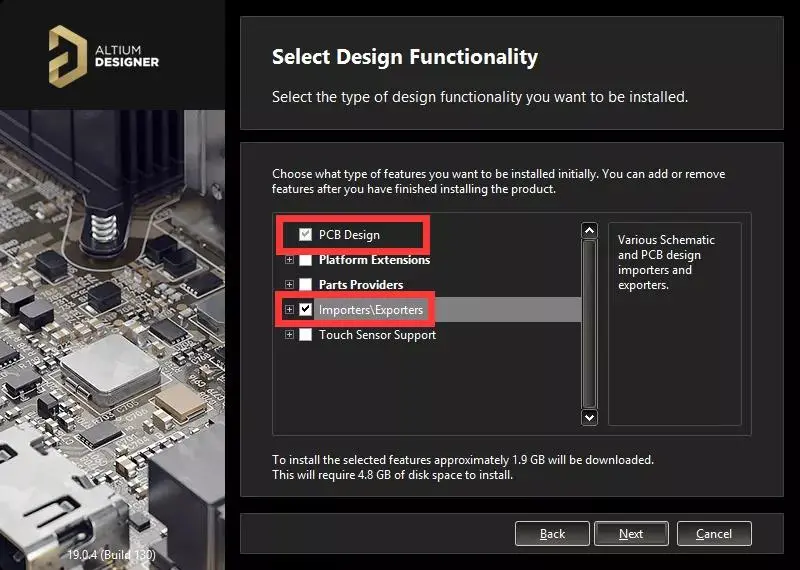Select the PCB Design label
This screenshot has width=800, height=570.
click(349, 235)
